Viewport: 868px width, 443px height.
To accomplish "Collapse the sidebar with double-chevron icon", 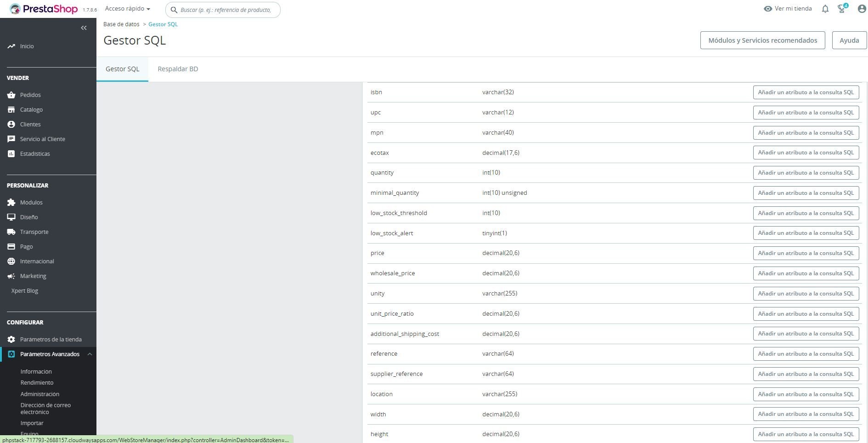I will pos(84,28).
